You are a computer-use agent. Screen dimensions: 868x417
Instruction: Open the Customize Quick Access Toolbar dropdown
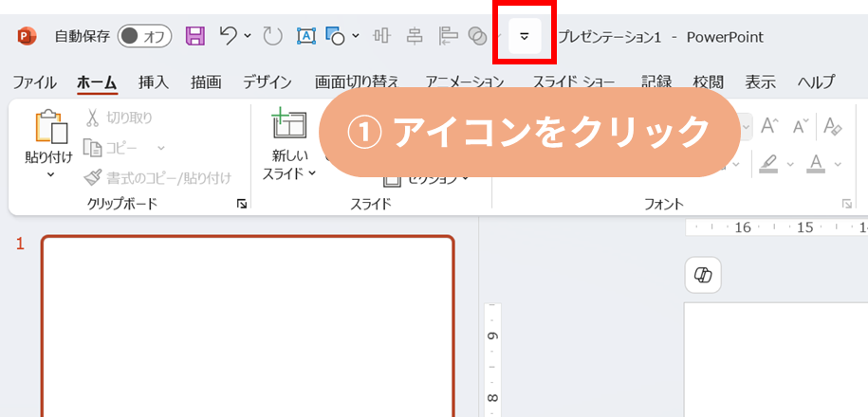pyautogui.click(x=525, y=37)
